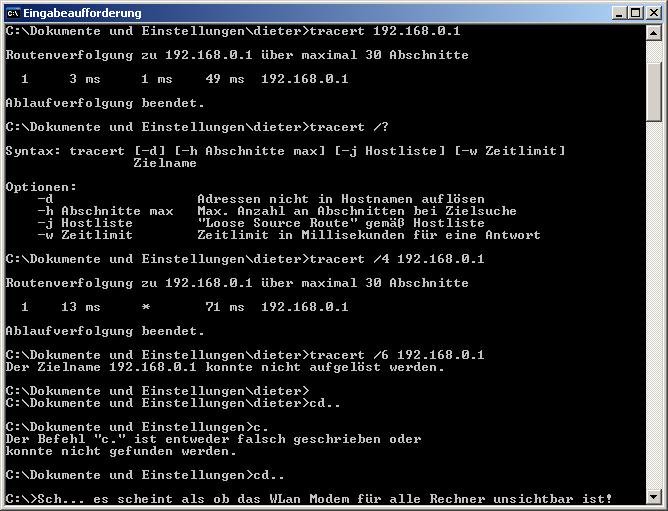The image size is (668, 511).
Task: Click the Eingabeaufforderung title text
Action: pyautogui.click(x=82, y=13)
